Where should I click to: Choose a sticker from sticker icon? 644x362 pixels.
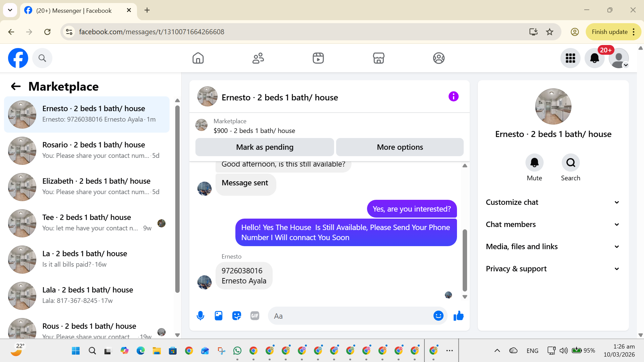click(237, 316)
